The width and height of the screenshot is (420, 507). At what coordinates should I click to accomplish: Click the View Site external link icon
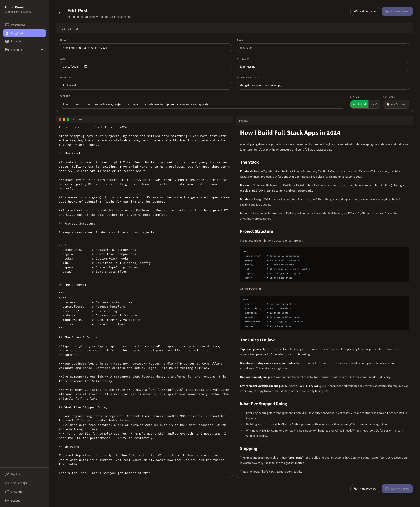[7, 491]
